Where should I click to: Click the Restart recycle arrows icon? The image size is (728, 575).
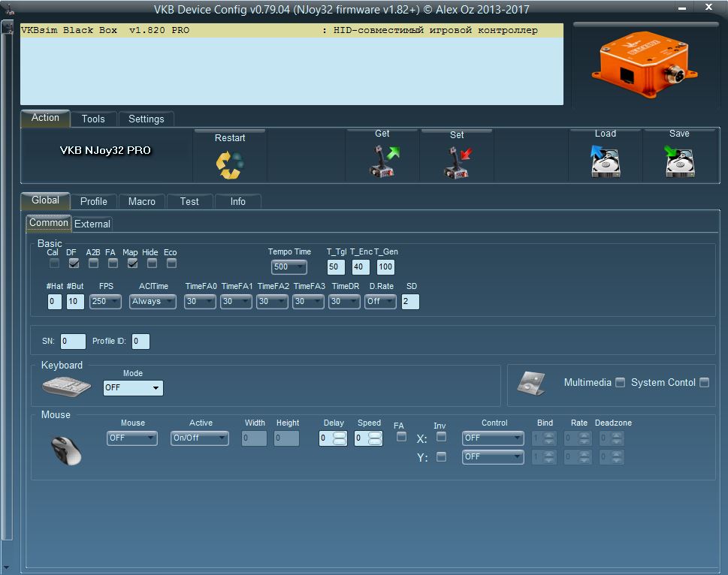pyautogui.click(x=229, y=164)
